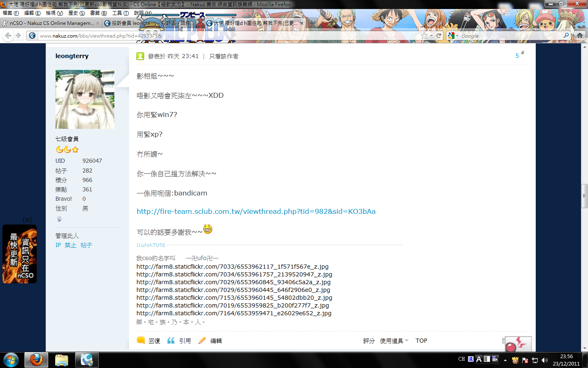Click Firefox icon in taskbar

tap(36, 360)
